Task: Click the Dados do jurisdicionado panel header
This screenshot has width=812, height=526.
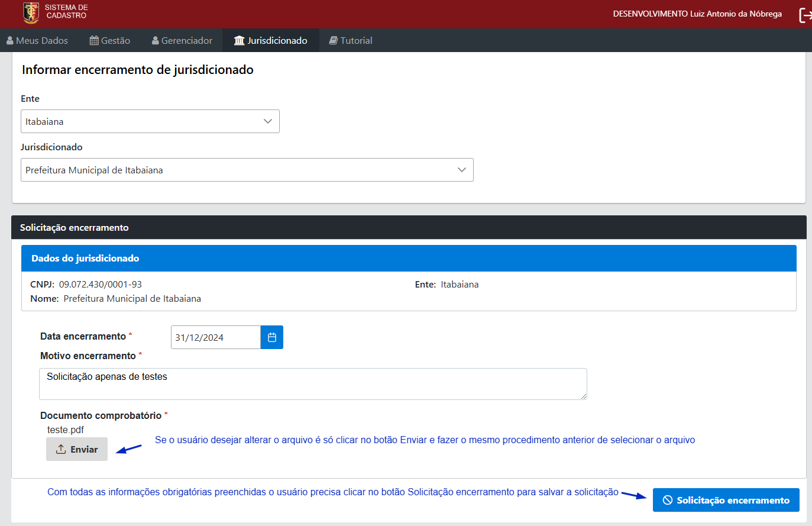Action: coord(409,259)
